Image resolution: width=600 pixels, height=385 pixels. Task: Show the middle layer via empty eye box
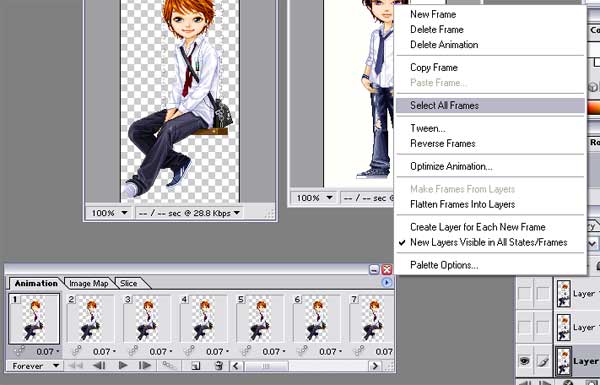pos(525,327)
